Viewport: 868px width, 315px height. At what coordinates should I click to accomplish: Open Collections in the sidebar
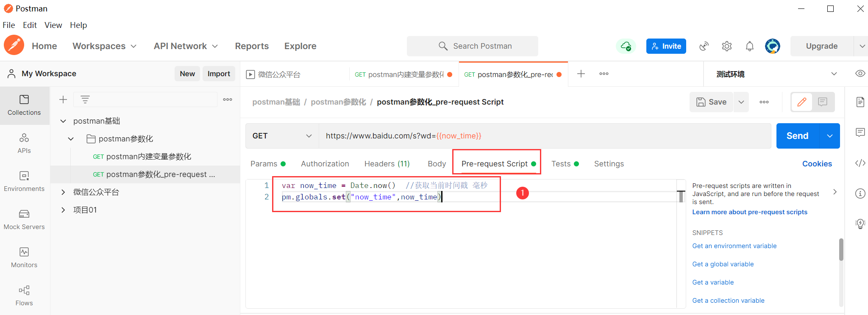point(24,105)
